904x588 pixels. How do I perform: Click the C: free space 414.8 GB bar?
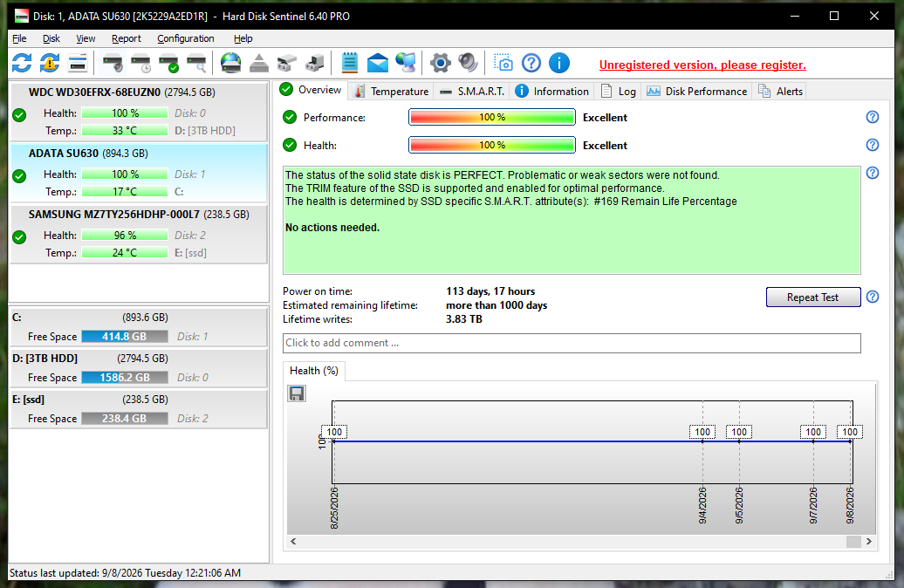point(125,336)
